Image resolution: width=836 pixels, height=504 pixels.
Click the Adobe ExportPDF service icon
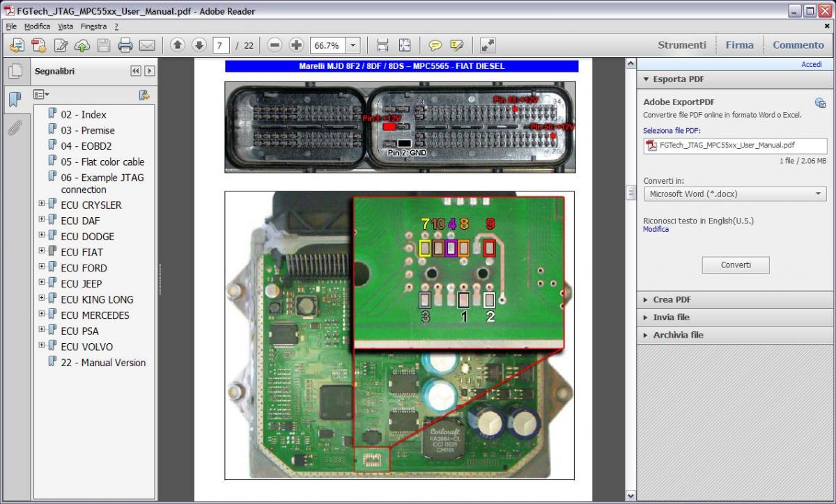(x=820, y=102)
